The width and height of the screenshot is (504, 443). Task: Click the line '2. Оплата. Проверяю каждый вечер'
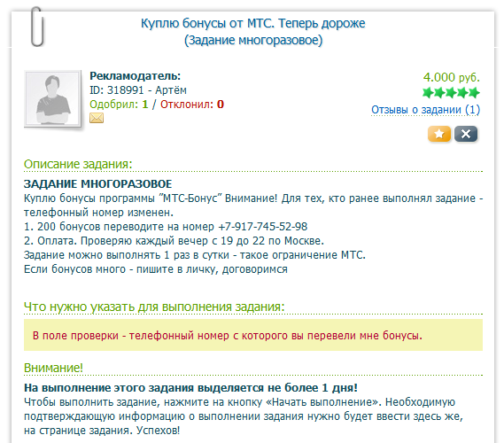(x=174, y=241)
